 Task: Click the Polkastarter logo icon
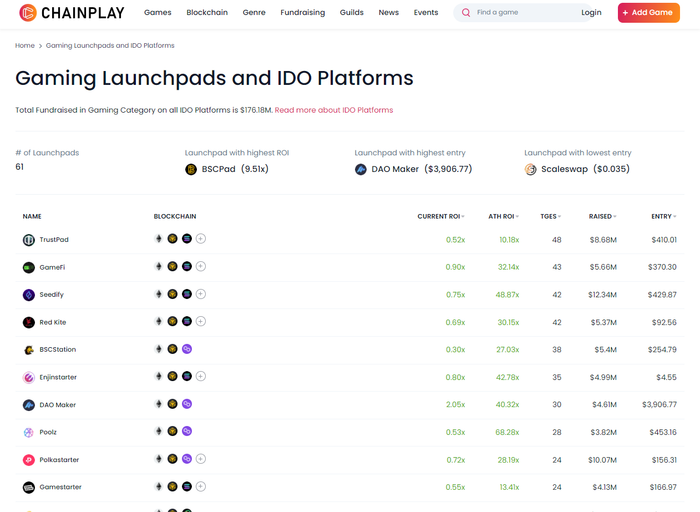pos(29,460)
